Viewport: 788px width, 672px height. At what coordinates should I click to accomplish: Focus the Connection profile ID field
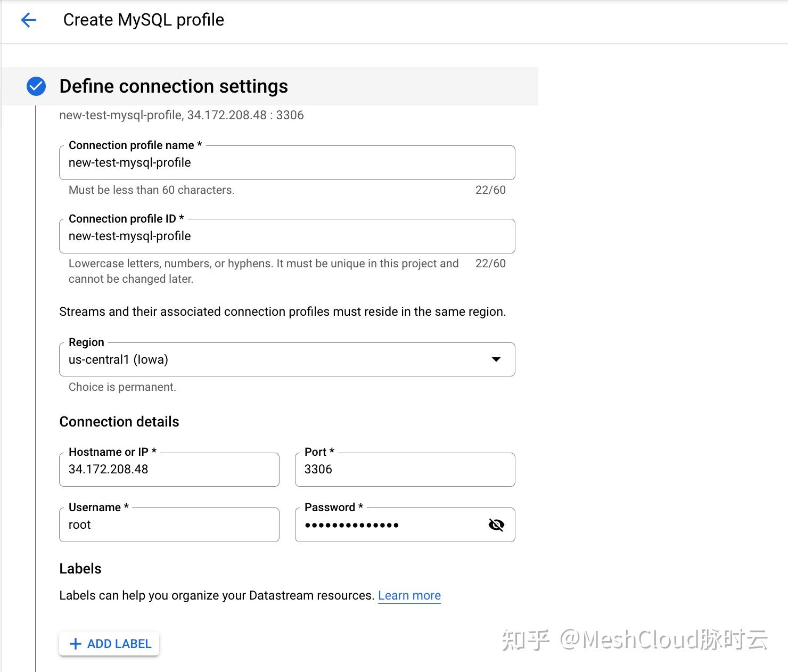(x=286, y=236)
